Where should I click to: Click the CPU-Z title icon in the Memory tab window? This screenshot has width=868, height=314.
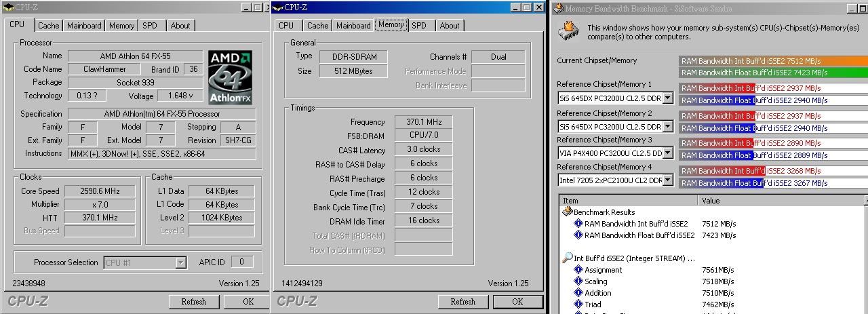(278, 7)
